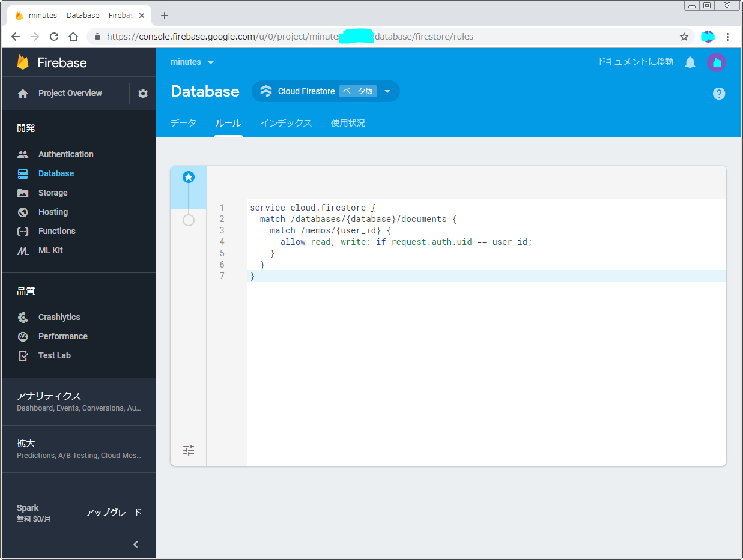Screen dimensions: 743x560
Task: Click the アップグレード upgrade button
Action: click(x=114, y=513)
